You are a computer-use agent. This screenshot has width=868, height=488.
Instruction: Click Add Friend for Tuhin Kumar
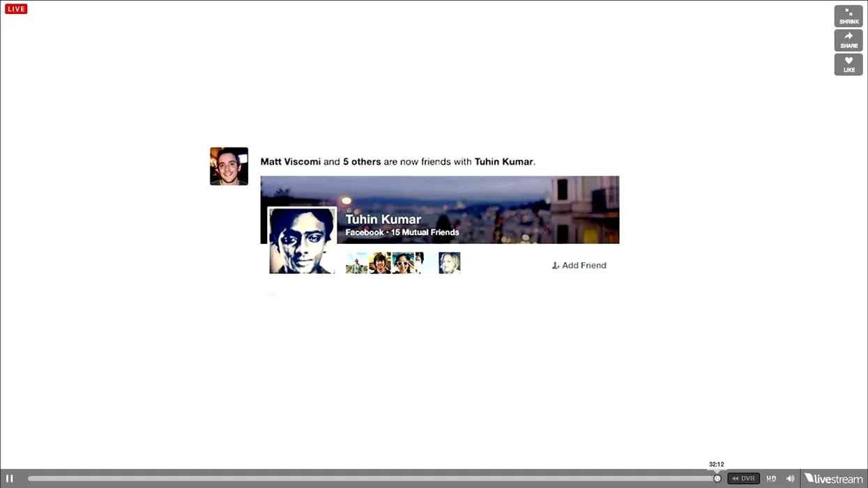point(579,266)
